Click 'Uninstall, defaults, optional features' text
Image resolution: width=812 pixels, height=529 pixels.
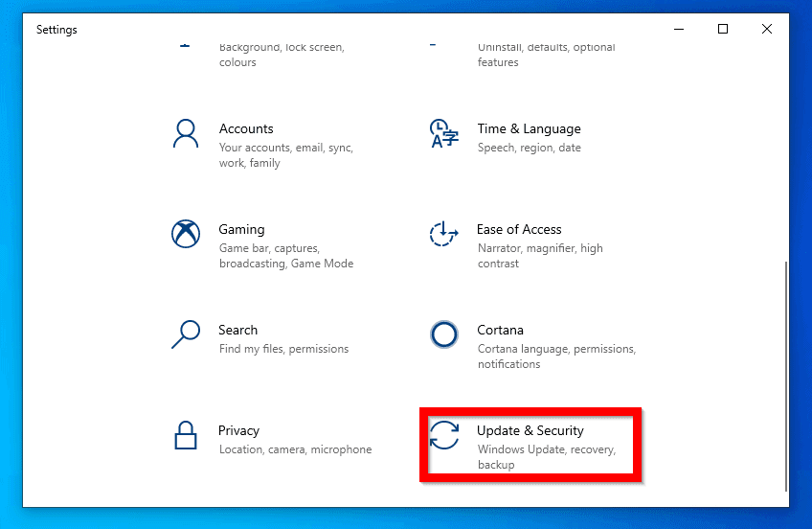(547, 54)
